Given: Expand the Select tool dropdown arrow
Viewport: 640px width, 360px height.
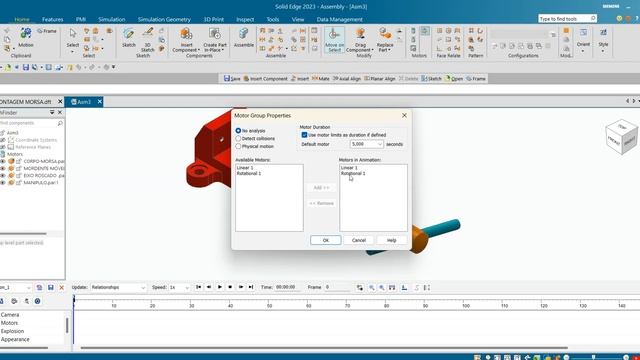Looking at the screenshot, I should tap(73, 52).
